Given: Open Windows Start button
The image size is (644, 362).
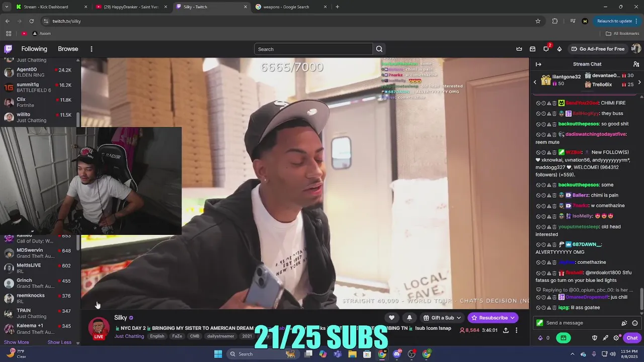Looking at the screenshot, I should [218, 354].
